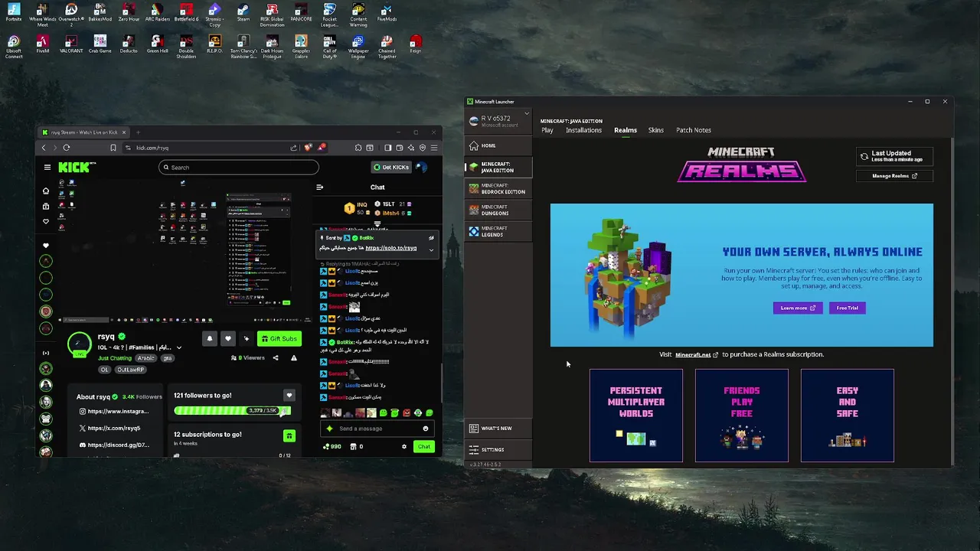Open What's New in launcher sidebar
980x551 pixels.
(x=498, y=428)
